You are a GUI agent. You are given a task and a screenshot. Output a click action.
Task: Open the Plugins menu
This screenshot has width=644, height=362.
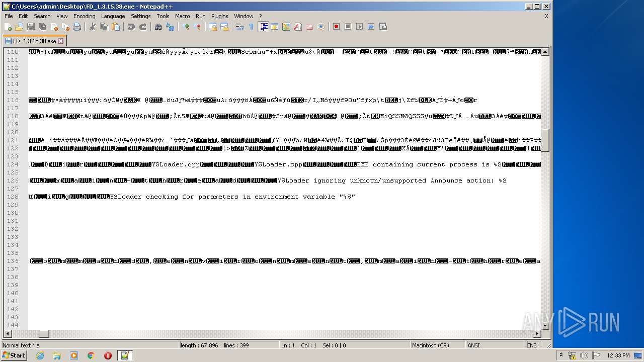220,16
